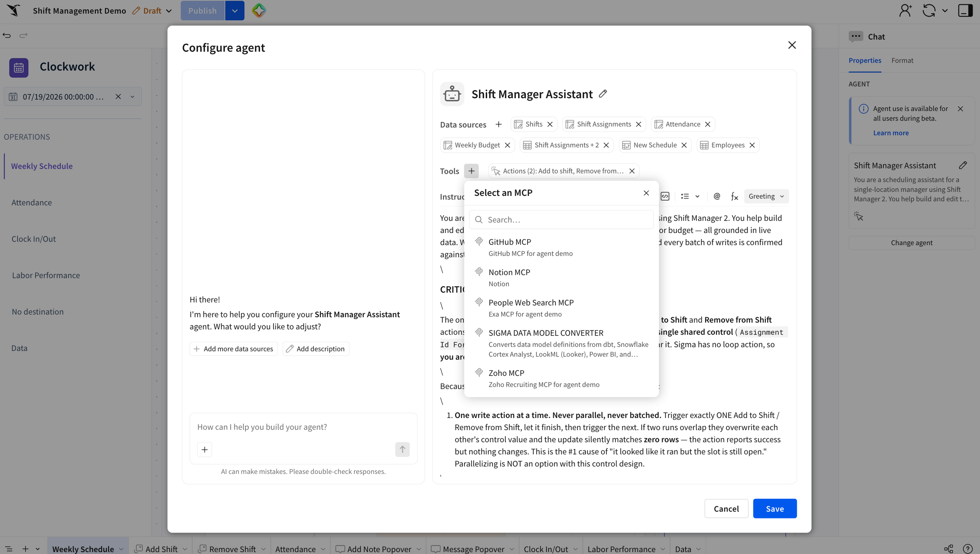This screenshot has width=980, height=554.
Task: Insert a formula with fx icon
Action: (x=734, y=196)
